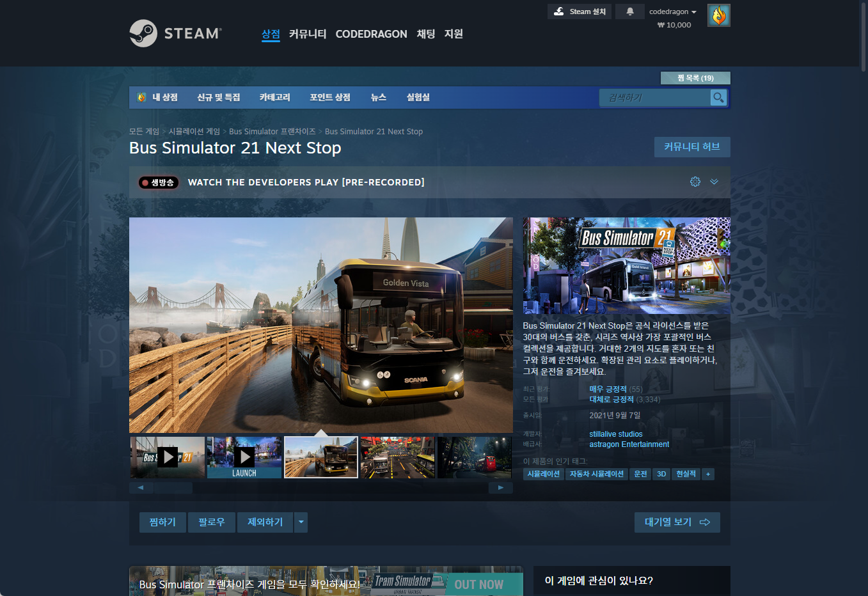Viewport: 868px width, 596px height.
Task: Click the 운전 tag
Action: coord(640,474)
